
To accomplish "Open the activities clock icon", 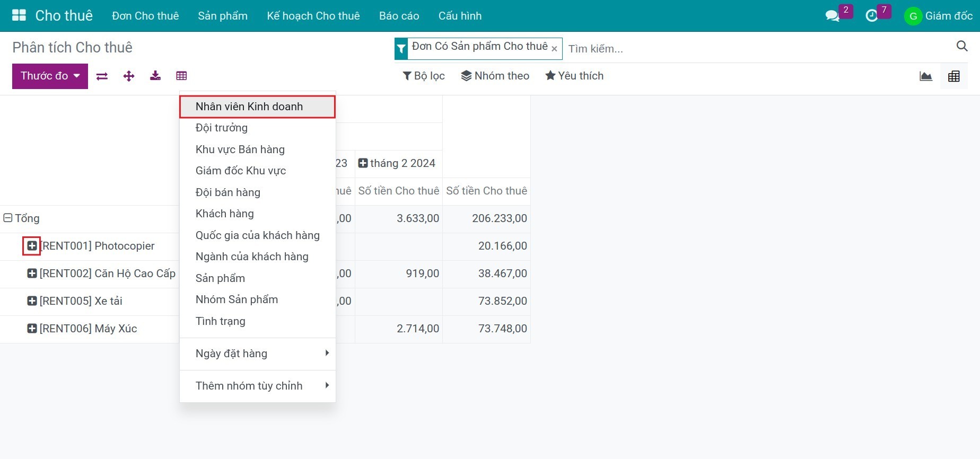I will (x=871, y=16).
